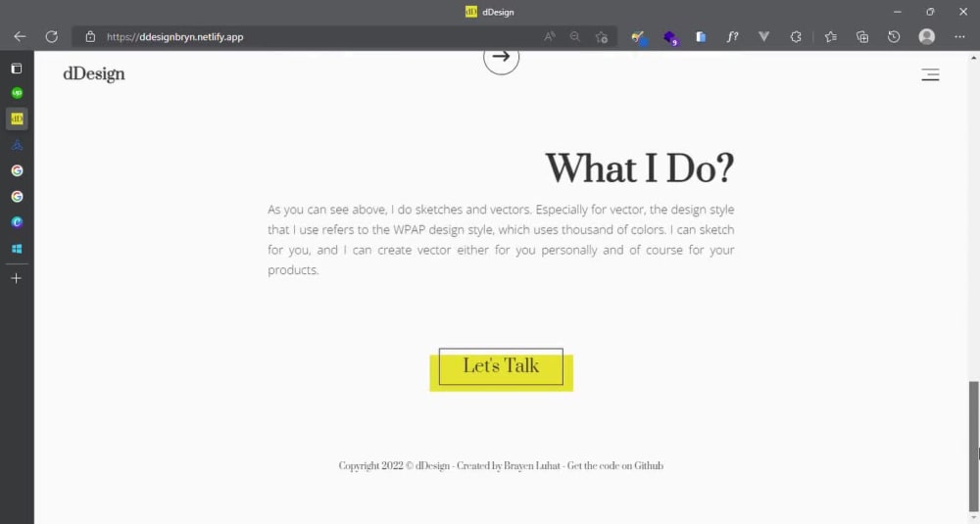Restore down the browser window
This screenshot has width=980, height=524.
tap(930, 12)
